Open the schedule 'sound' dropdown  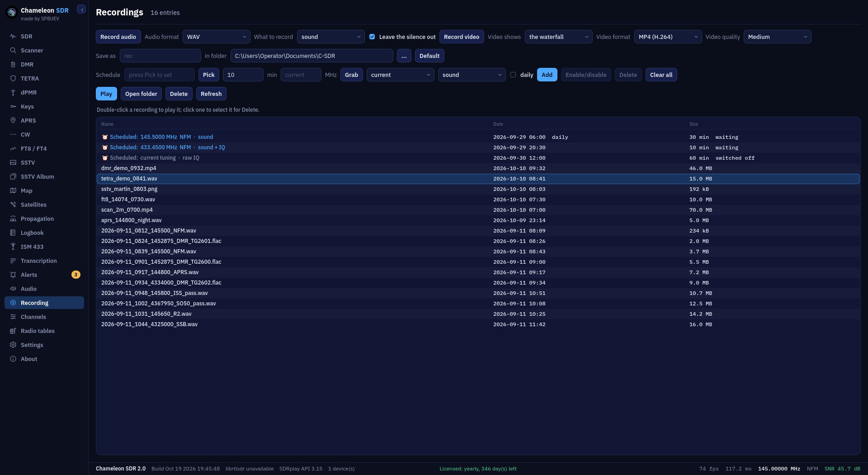point(472,75)
